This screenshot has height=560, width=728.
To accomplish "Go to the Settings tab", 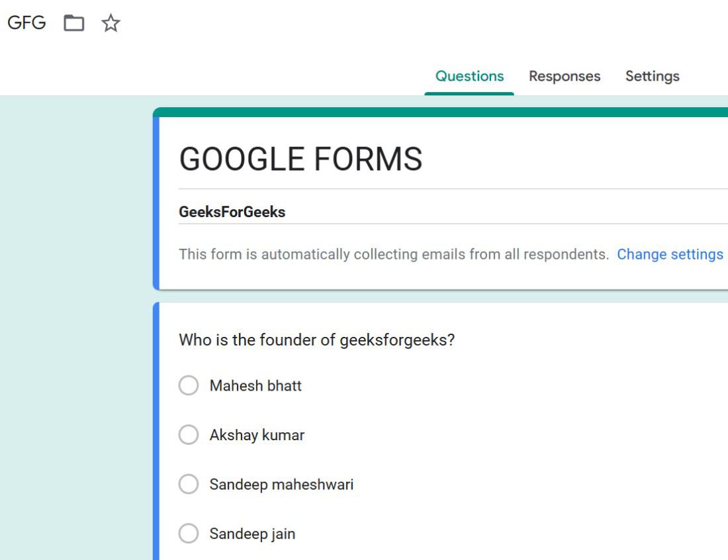I will click(x=652, y=76).
